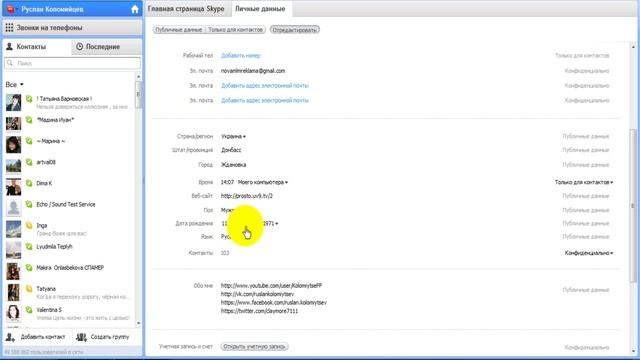
Task: Open dial pad icon for Звонки на телефоны
Action: 9,28
